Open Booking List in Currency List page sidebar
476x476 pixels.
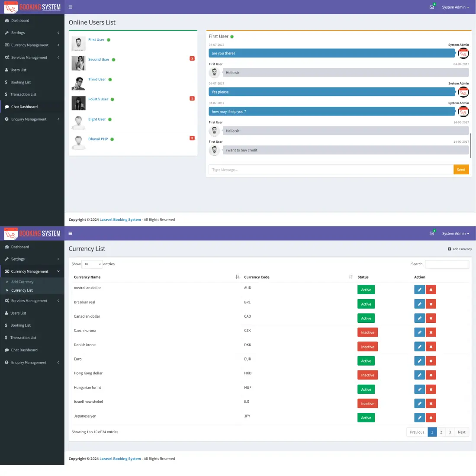pos(32,325)
